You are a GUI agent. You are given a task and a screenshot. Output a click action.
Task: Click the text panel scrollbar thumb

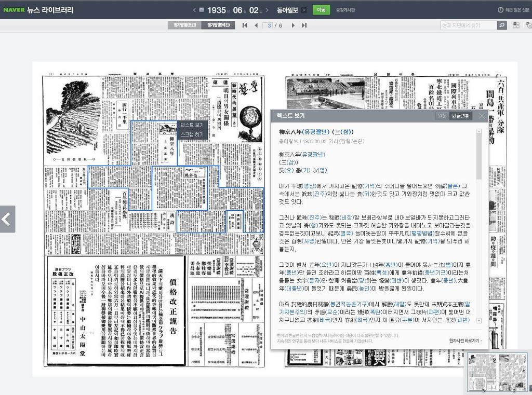[478, 157]
